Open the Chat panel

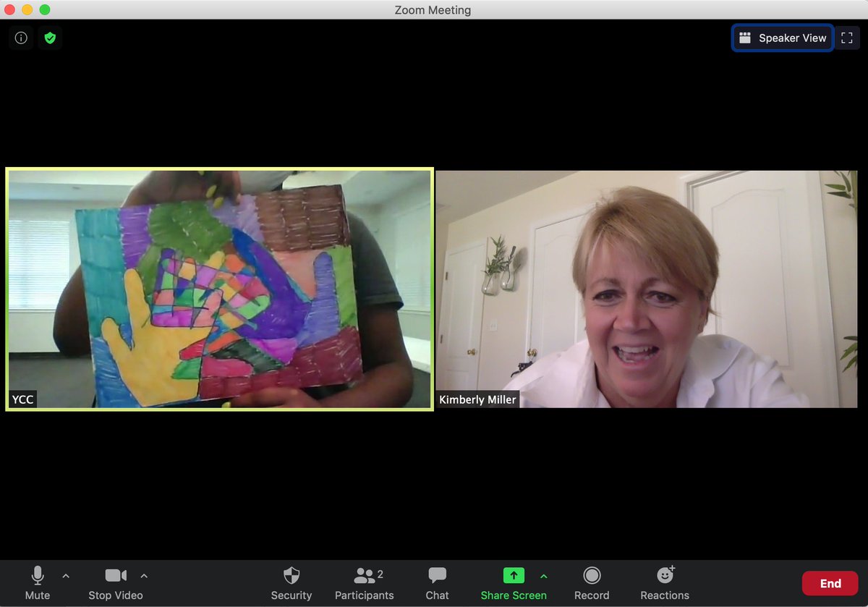click(x=437, y=583)
